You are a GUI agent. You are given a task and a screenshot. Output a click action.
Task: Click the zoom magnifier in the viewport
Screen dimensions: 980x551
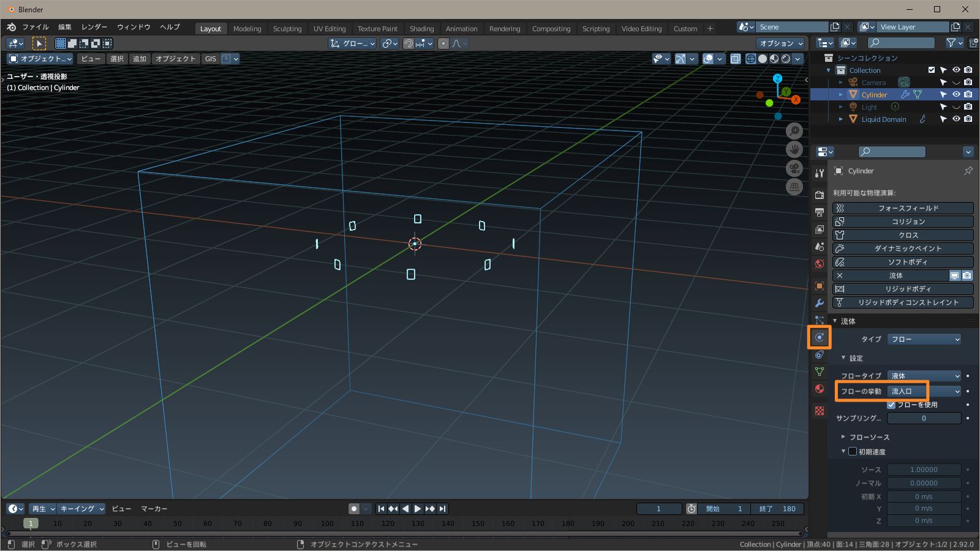pyautogui.click(x=794, y=130)
